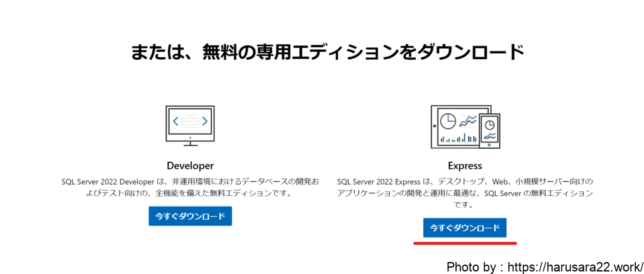This screenshot has width=644, height=274.
Task: Select the Developer edition title
Action: point(190,166)
